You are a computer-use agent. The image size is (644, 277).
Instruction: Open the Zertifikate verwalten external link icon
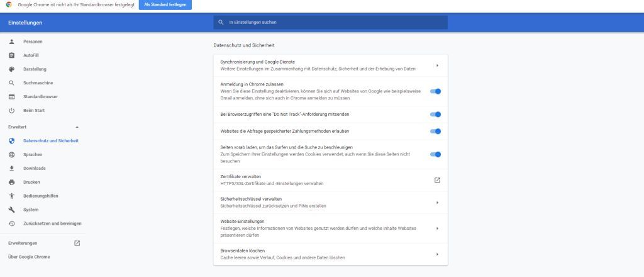(437, 180)
